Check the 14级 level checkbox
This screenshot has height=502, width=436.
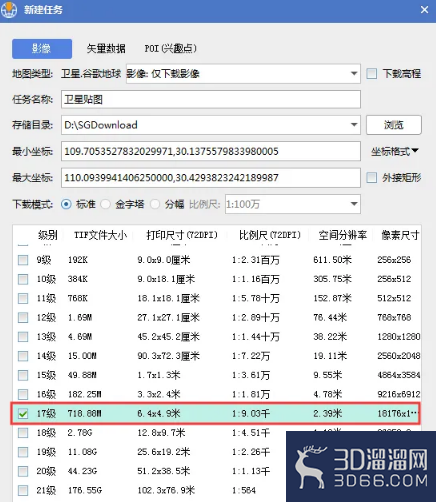(23, 356)
